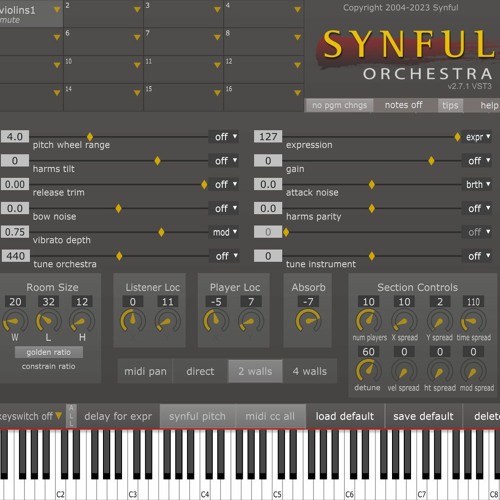
Task: Toggle no pgm chngs option
Action: pos(339,105)
